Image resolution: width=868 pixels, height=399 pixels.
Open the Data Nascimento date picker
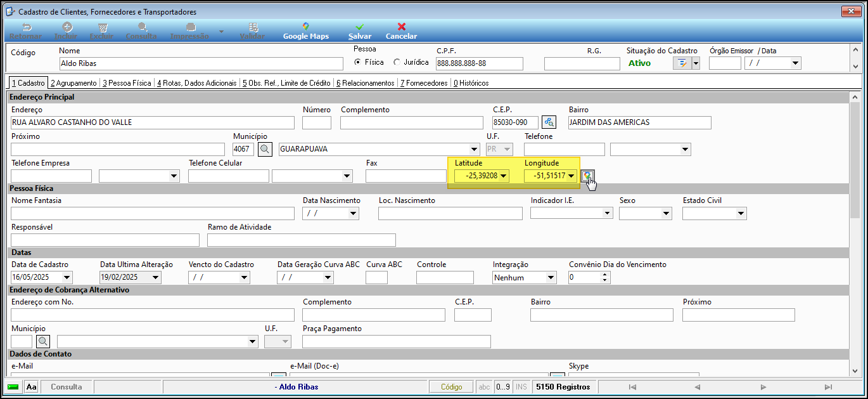pos(353,214)
